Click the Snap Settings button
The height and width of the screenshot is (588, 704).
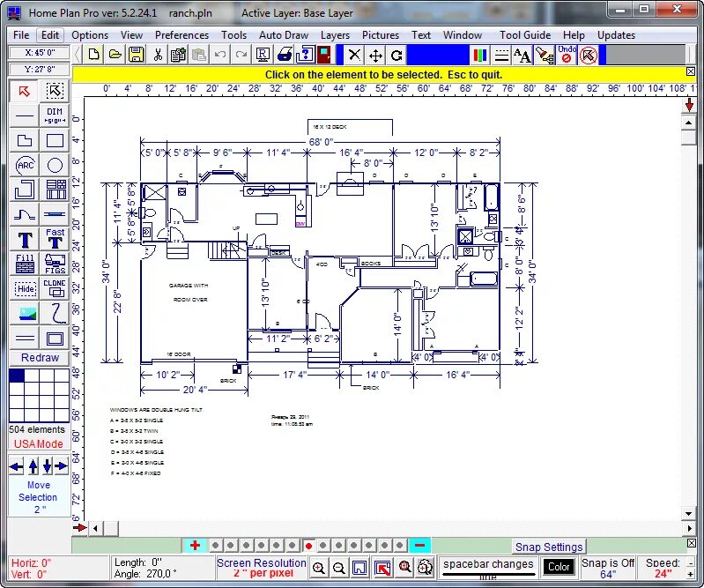click(549, 547)
